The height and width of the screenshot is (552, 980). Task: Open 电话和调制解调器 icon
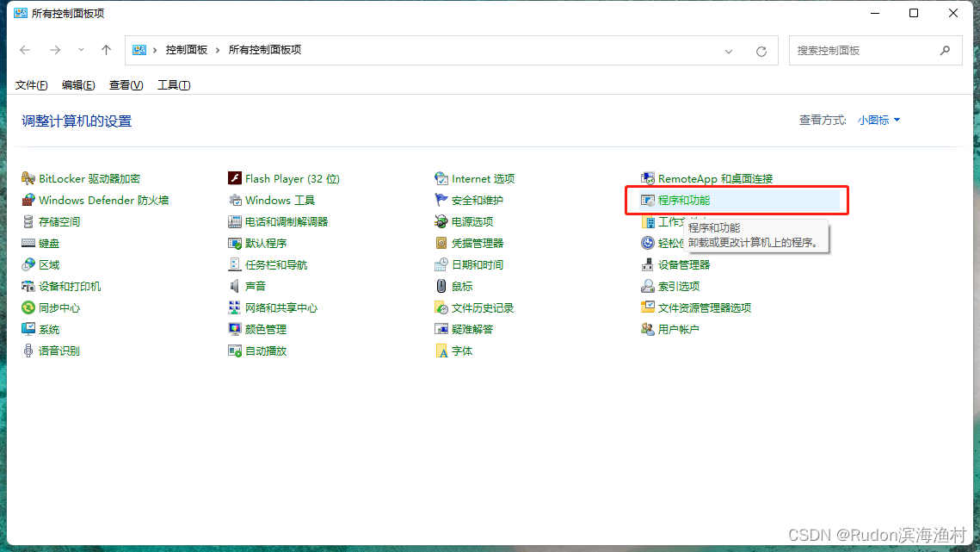[234, 221]
